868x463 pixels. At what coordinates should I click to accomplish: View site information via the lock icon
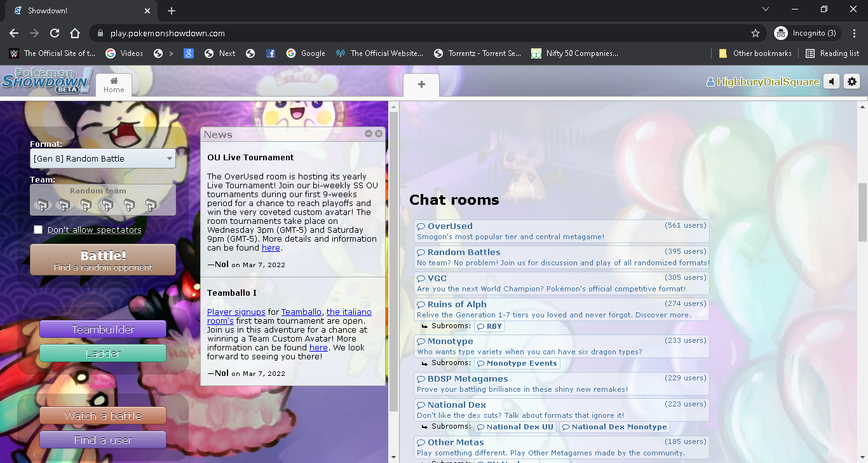click(x=100, y=33)
